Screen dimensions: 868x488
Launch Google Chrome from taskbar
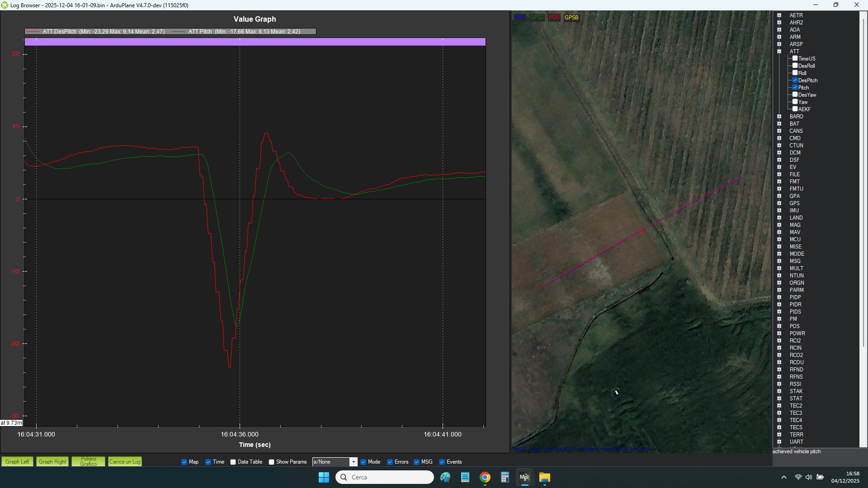485,478
